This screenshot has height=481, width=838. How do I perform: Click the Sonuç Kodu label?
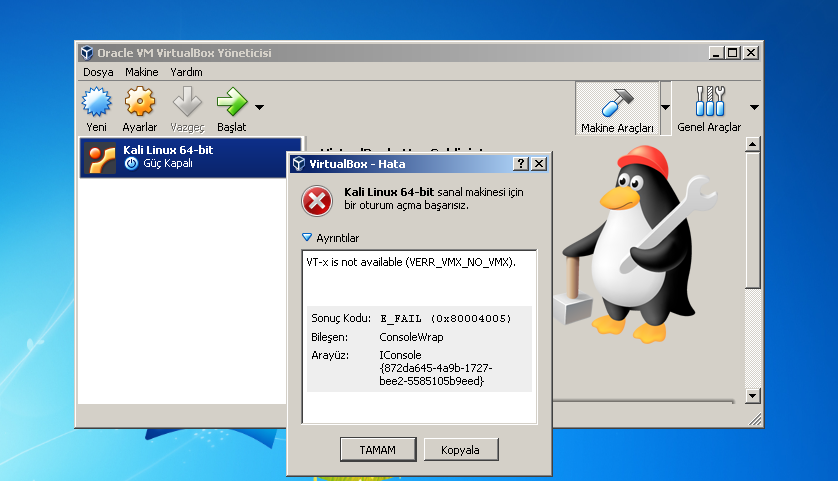coord(341,319)
